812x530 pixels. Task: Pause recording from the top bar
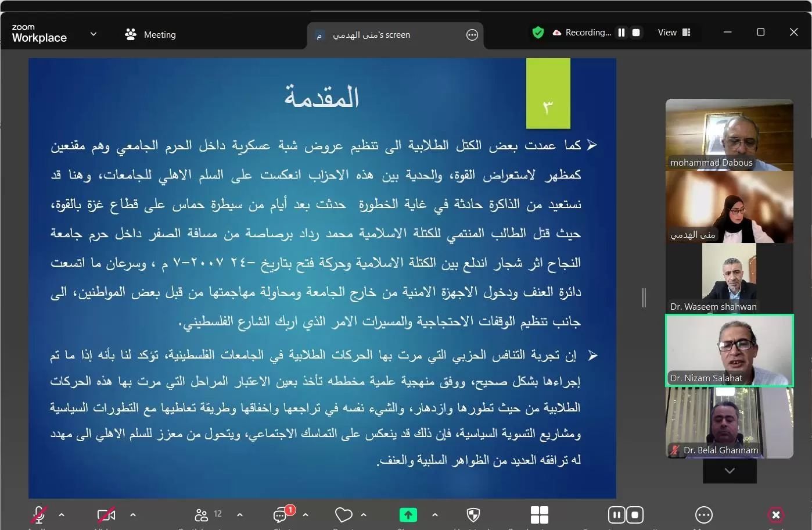pyautogui.click(x=621, y=33)
